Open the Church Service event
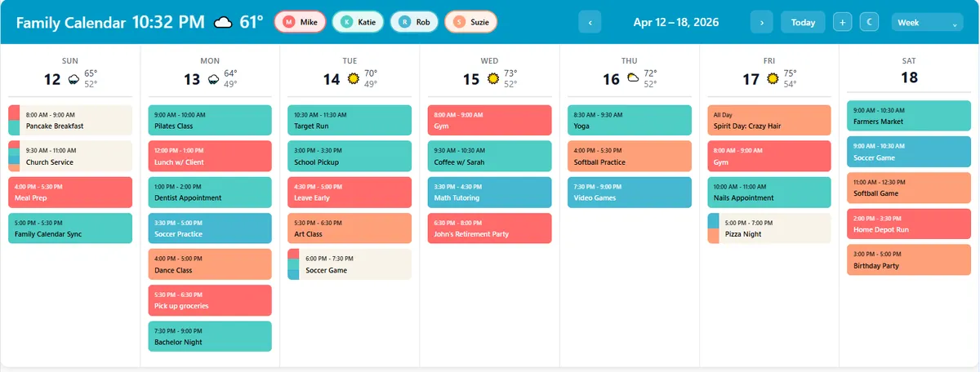The width and height of the screenshot is (980, 372). click(70, 156)
